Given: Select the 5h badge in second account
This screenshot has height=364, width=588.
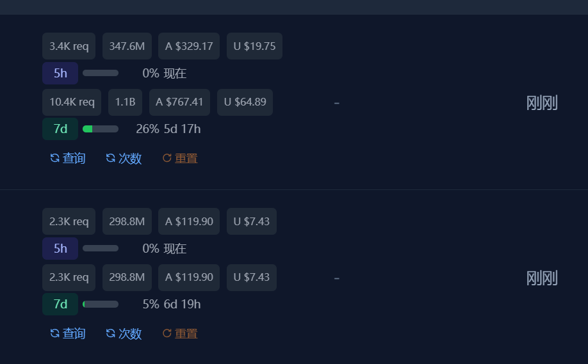Looking at the screenshot, I should [60, 249].
